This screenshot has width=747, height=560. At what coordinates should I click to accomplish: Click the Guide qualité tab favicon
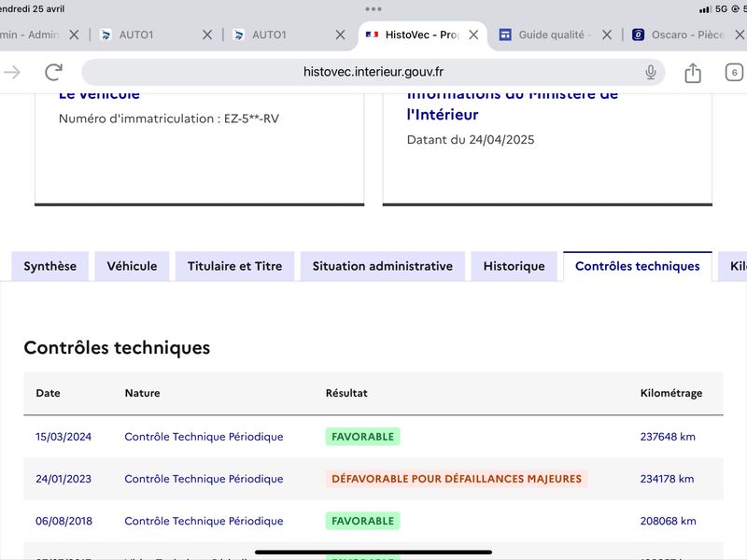pos(505,35)
